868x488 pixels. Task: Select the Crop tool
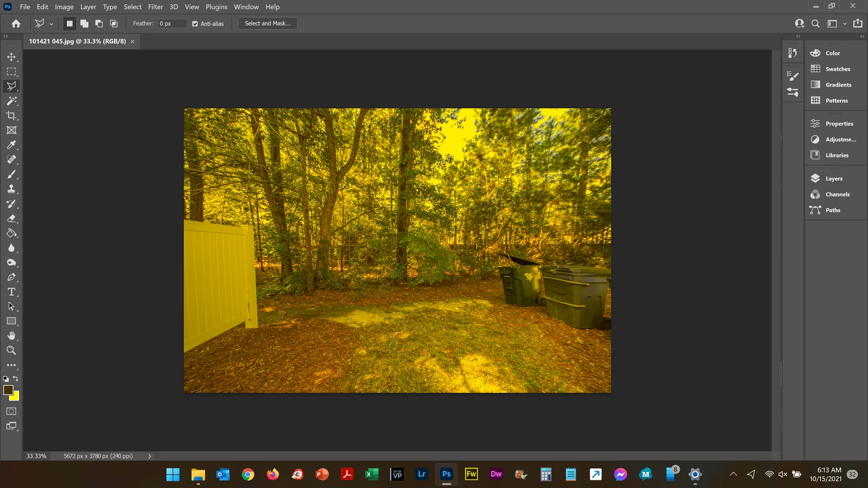click(11, 115)
